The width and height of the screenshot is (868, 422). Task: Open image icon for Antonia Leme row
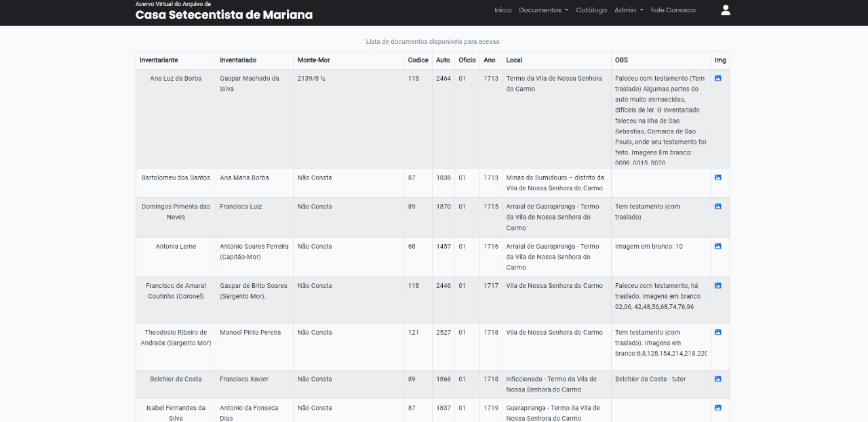click(x=717, y=247)
